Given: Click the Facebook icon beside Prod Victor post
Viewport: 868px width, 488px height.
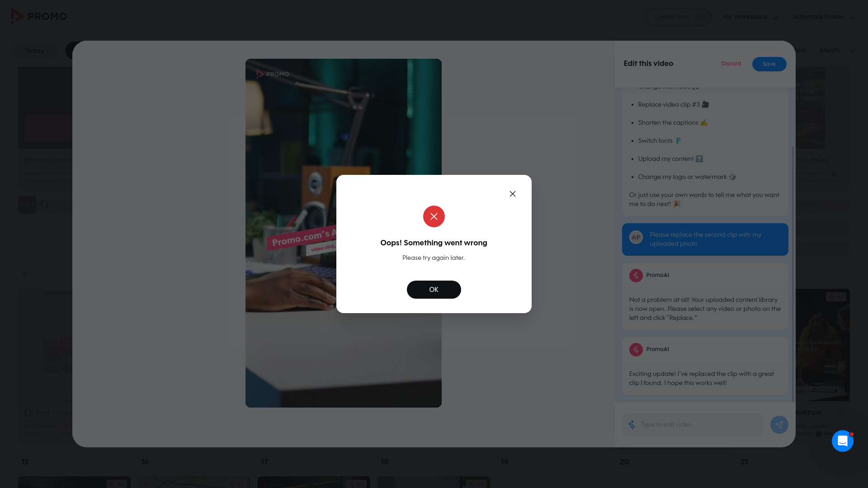Looking at the screenshot, I should 28,413.
